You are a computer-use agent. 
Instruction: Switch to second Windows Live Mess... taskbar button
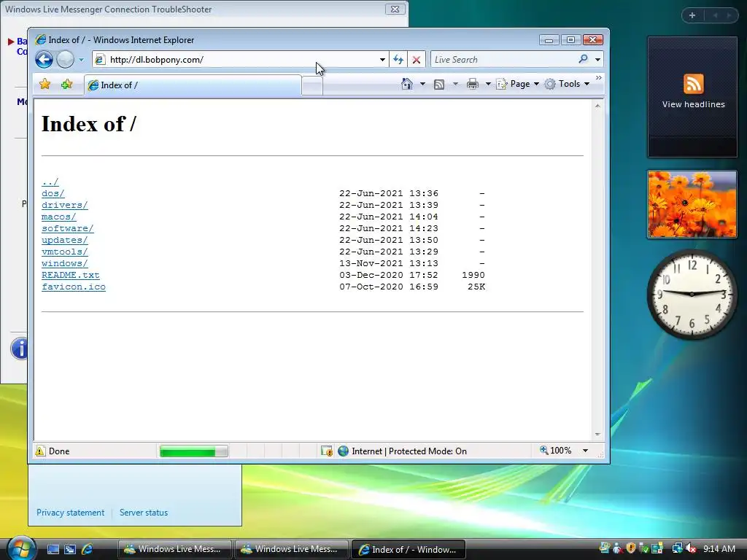291,549
